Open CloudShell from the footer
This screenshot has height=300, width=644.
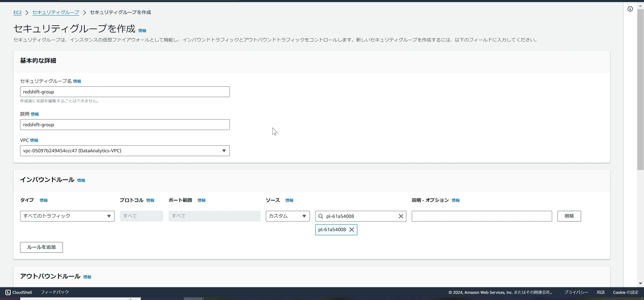[19, 292]
